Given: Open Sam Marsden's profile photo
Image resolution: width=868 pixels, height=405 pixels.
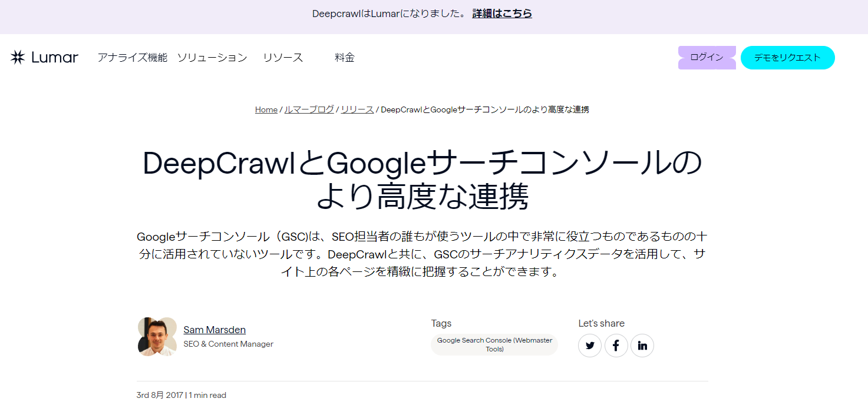Looking at the screenshot, I should pos(156,336).
